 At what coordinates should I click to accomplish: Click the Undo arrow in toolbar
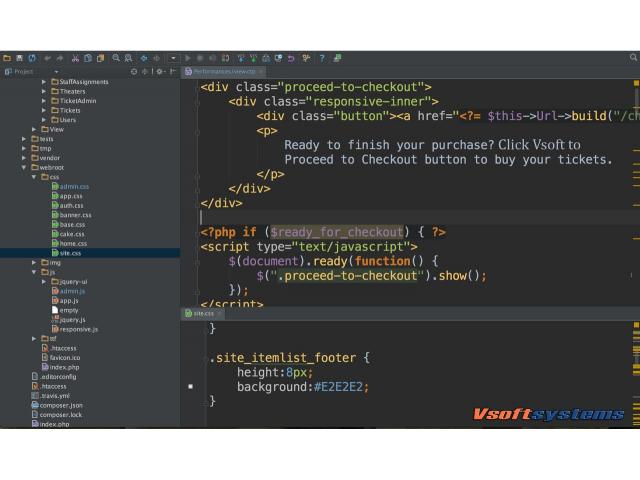pos(47,59)
